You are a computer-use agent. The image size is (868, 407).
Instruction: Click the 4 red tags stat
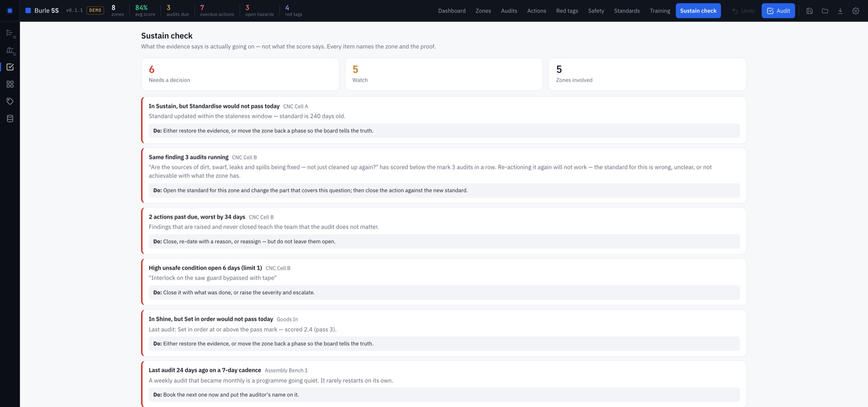point(294,11)
